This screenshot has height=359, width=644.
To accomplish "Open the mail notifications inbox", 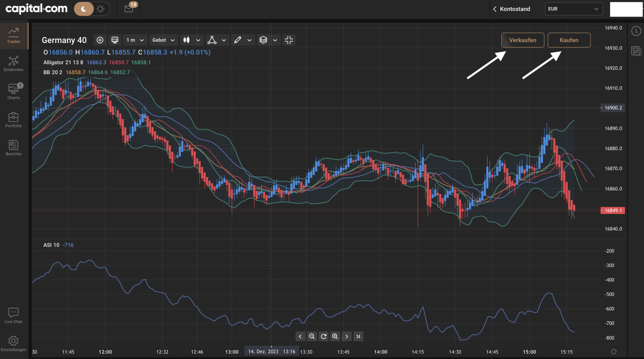I will click(x=129, y=8).
